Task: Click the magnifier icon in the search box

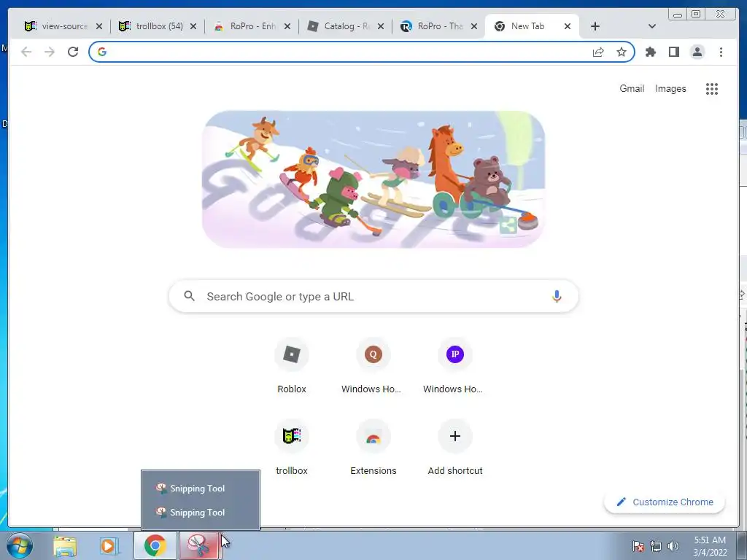Action: (x=189, y=296)
